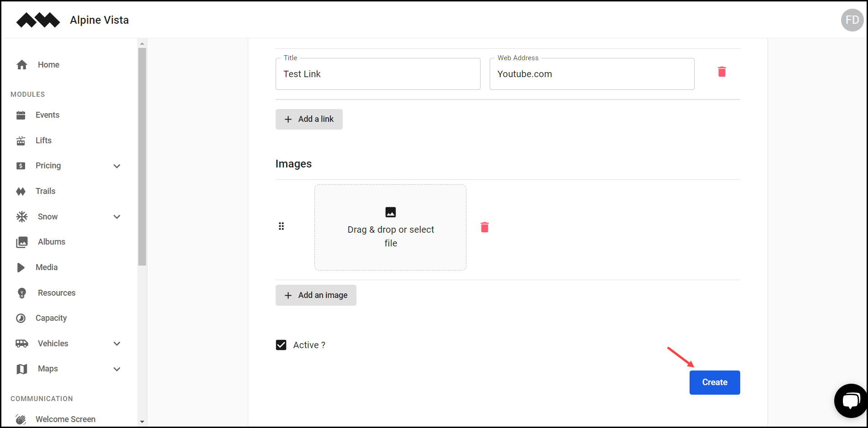This screenshot has height=428, width=868.
Task: Open the FD user avatar menu
Action: [852, 20]
